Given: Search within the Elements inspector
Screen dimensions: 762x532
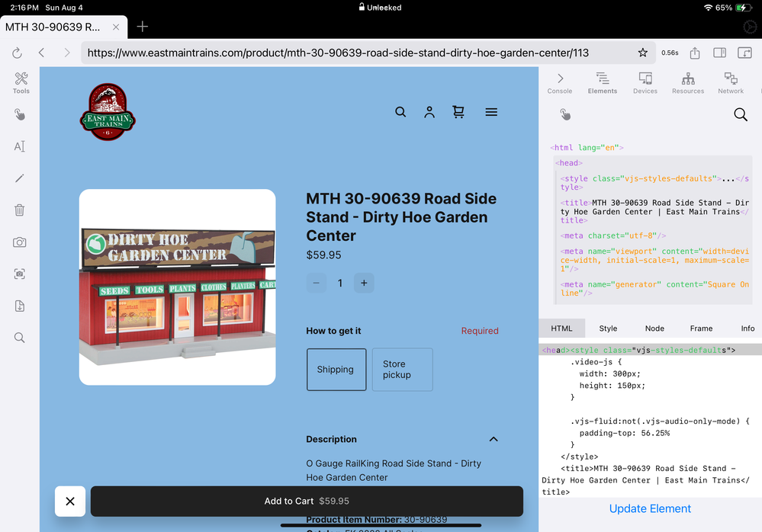Looking at the screenshot, I should coord(741,114).
